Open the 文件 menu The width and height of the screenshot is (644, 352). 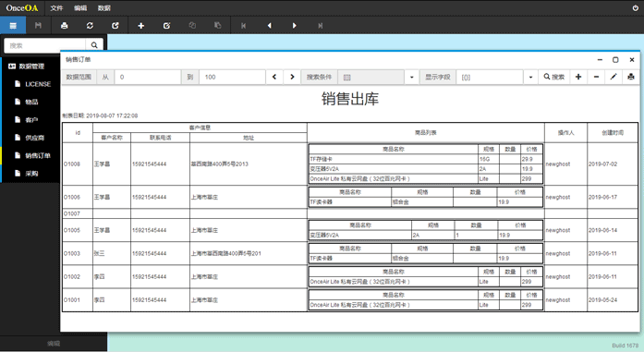(x=56, y=7)
